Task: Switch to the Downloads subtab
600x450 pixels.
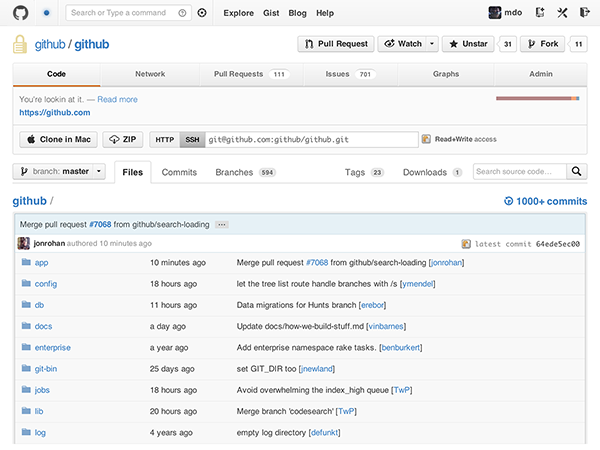Action: pyautogui.click(x=432, y=173)
